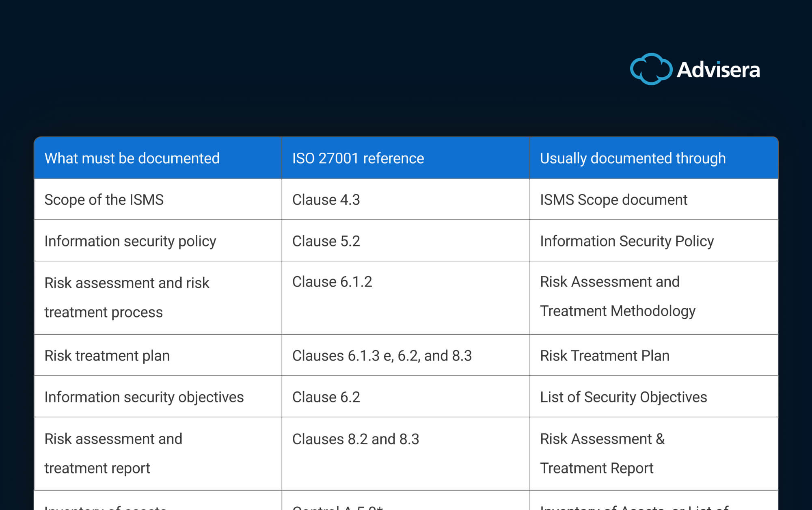Click the 'List of Security Objectives' cell
This screenshot has height=510, width=812.
point(654,397)
